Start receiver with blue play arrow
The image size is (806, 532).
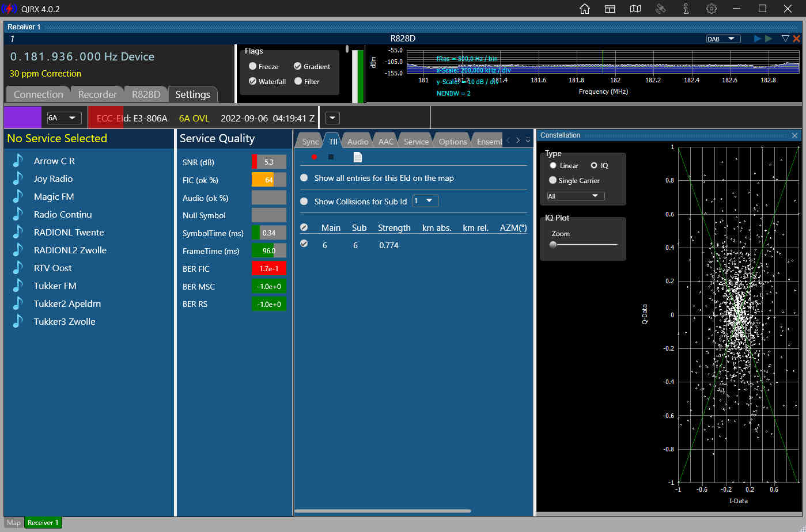[x=758, y=39]
